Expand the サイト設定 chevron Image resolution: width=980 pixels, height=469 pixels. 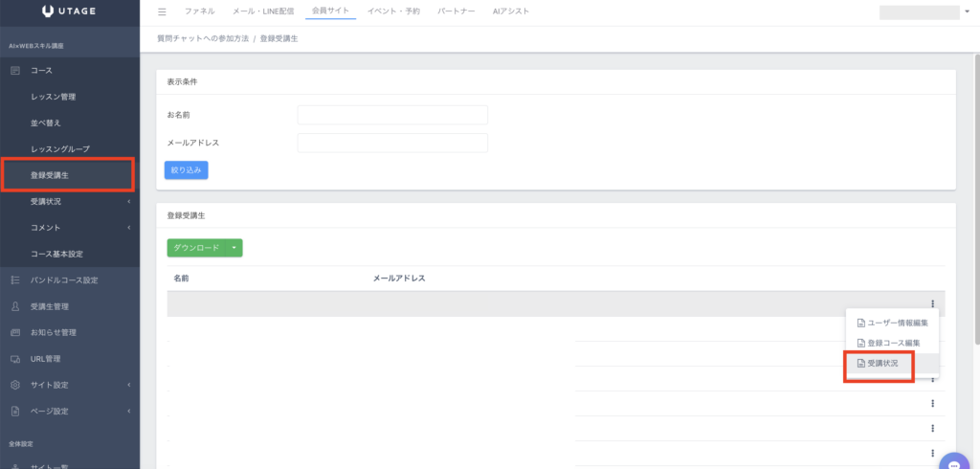[129, 385]
